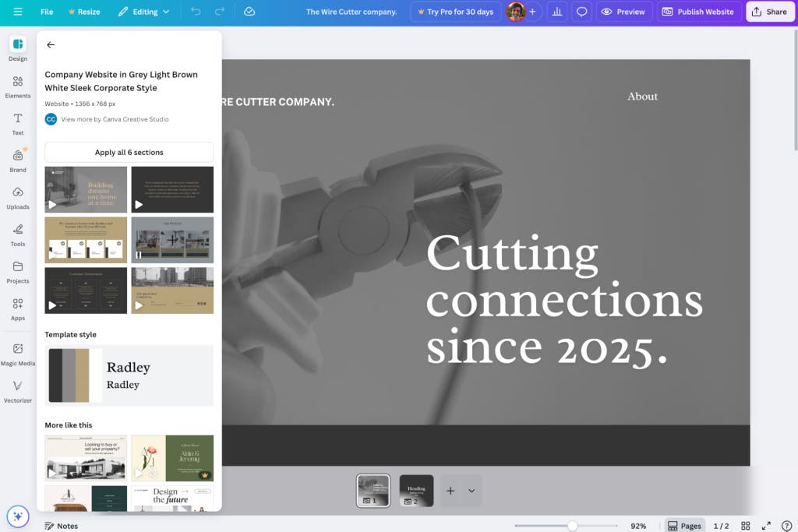This screenshot has width=798, height=532.
Task: Toggle grid view in the status bar
Action: [745, 526]
